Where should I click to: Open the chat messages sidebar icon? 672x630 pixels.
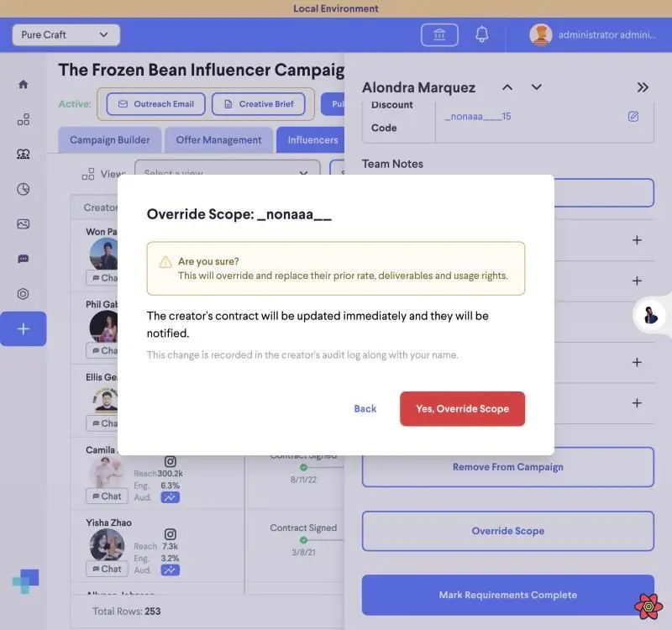[24, 259]
